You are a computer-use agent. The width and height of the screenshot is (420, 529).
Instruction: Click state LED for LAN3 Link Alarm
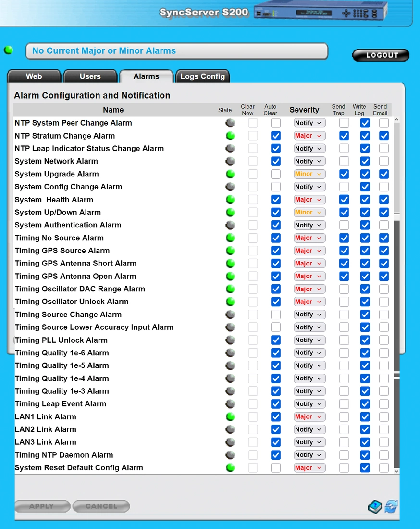pyautogui.click(x=230, y=442)
